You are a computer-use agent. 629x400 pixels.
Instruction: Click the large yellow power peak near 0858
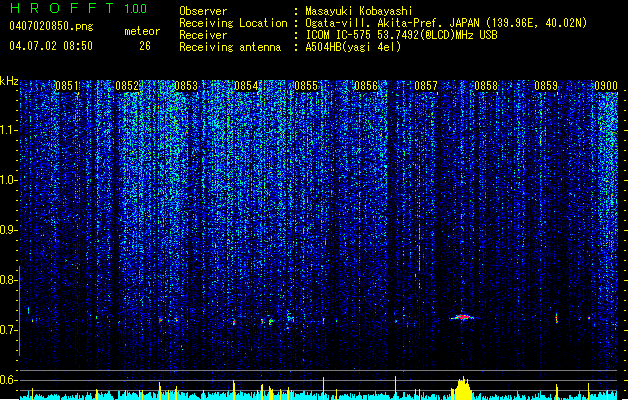point(463,388)
